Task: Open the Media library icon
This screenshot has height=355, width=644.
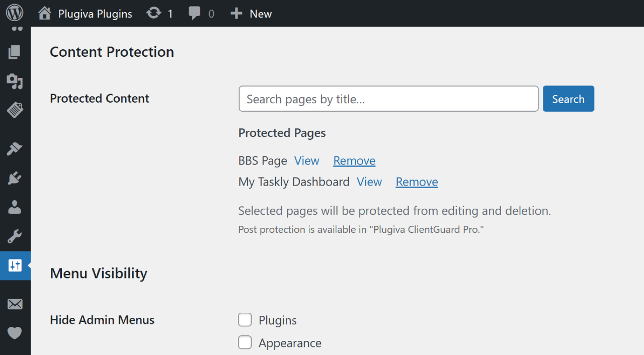Action: 15,81
